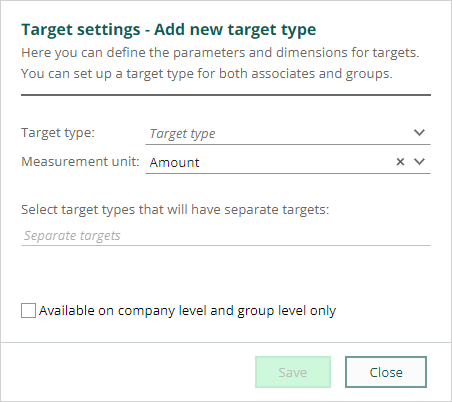Enable company and group level only checkbox

[x=28, y=310]
